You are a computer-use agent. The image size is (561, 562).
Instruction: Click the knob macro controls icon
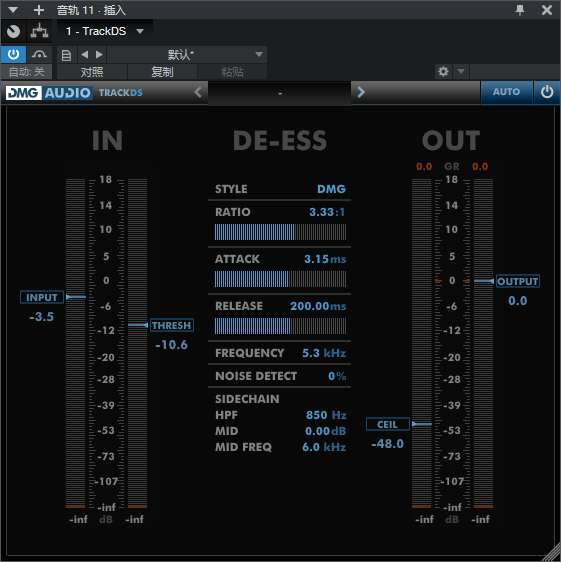(x=14, y=32)
